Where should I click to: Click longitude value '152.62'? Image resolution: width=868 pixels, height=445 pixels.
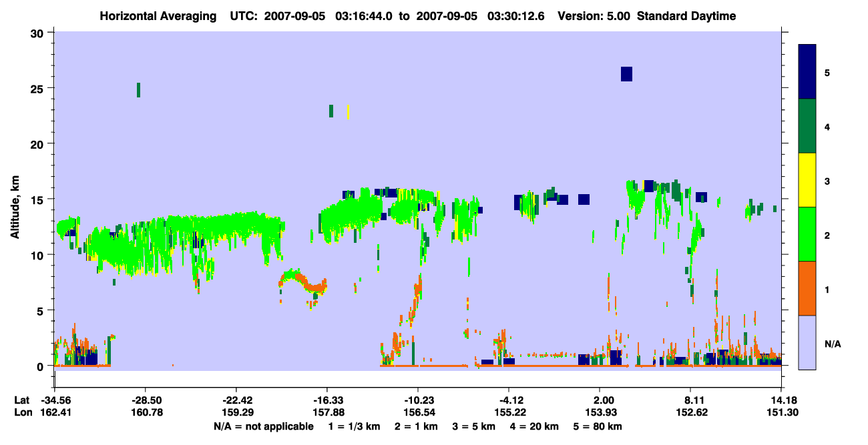[x=691, y=412]
